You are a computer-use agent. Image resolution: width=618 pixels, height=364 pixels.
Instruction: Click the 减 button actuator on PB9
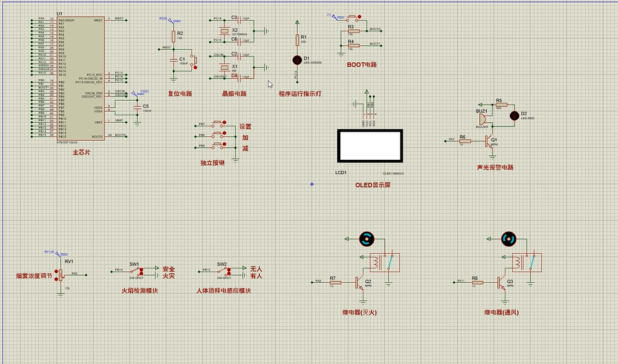click(225, 144)
